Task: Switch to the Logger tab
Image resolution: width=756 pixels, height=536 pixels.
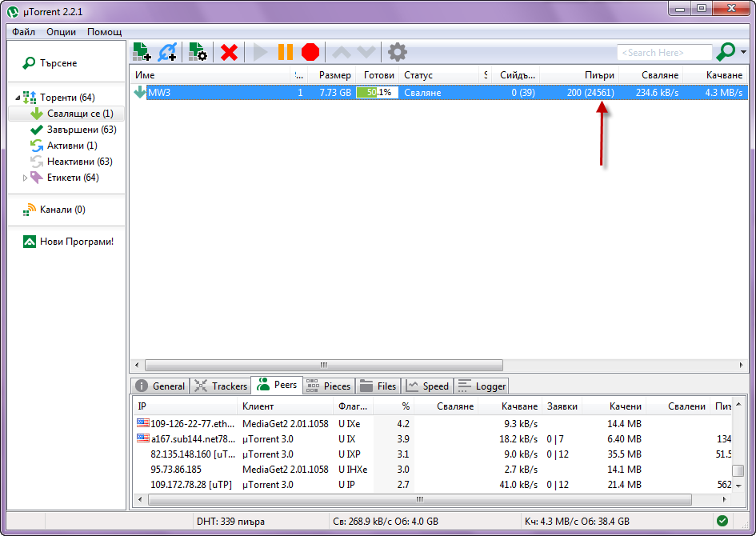Action: [481, 386]
